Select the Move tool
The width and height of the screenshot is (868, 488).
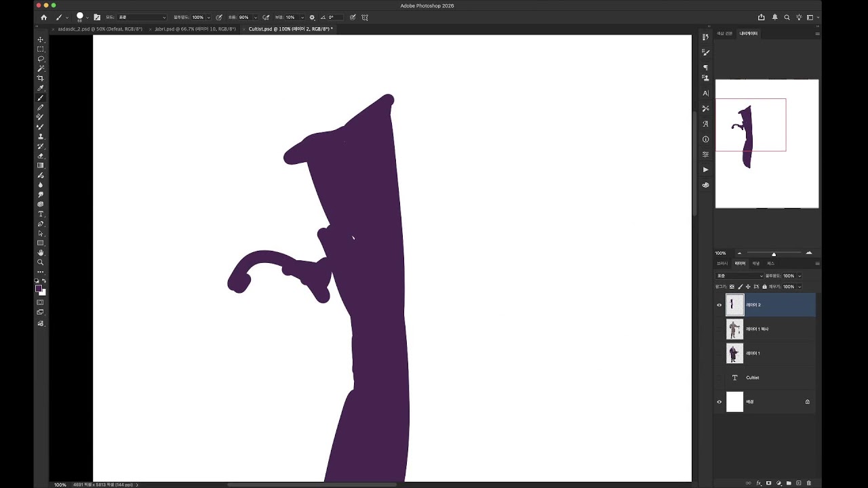pyautogui.click(x=40, y=39)
